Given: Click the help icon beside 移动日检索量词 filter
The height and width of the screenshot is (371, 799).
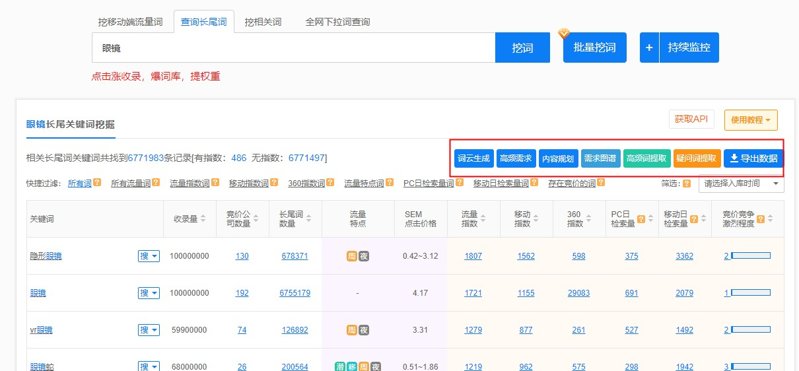Looking at the screenshot, I should (534, 182).
